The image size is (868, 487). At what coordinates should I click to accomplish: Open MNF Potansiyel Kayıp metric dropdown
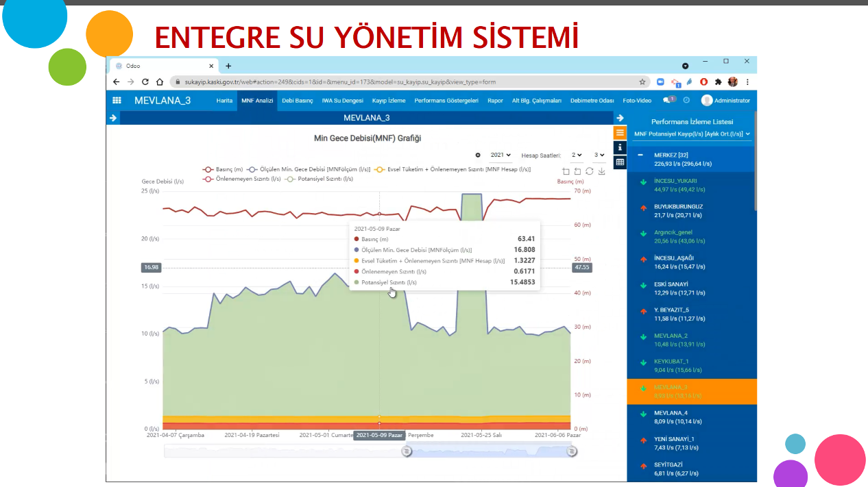click(692, 134)
